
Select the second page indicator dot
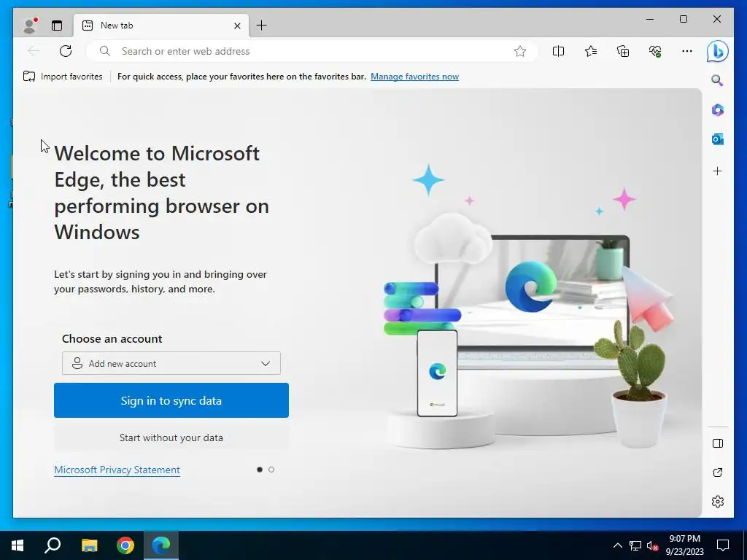pos(271,470)
